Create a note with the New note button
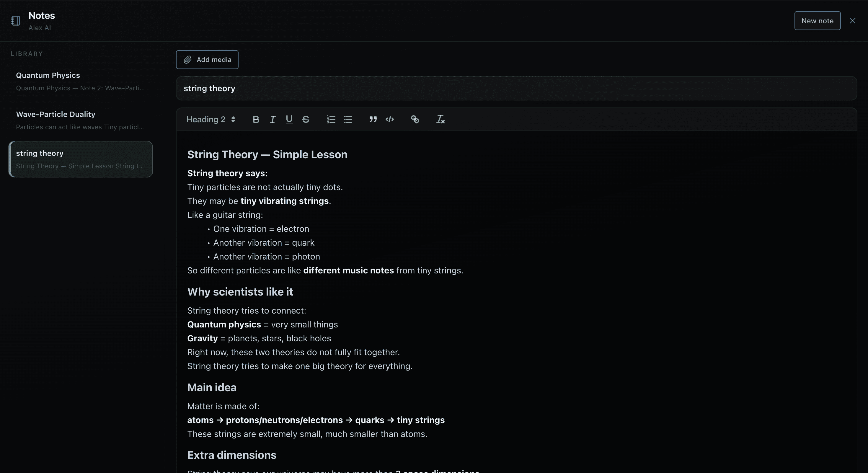This screenshot has width=868, height=473. point(817,21)
